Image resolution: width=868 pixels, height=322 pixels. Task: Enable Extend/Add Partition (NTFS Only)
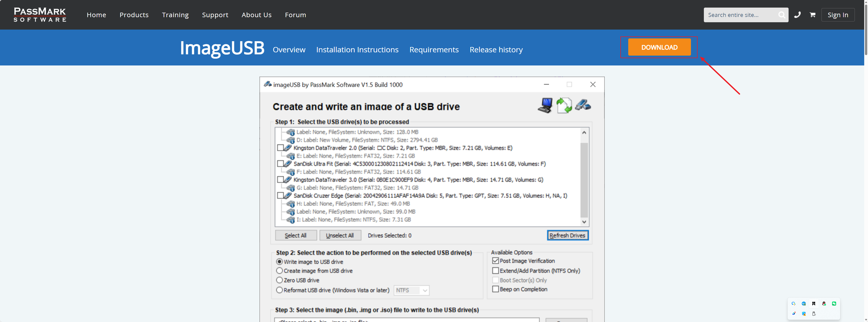click(495, 270)
